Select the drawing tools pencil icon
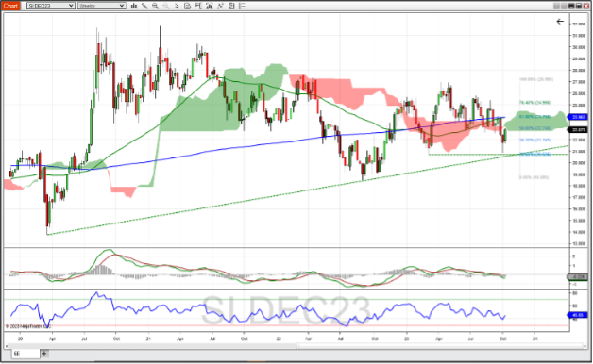This screenshot has width=593, height=364. tap(144, 6)
